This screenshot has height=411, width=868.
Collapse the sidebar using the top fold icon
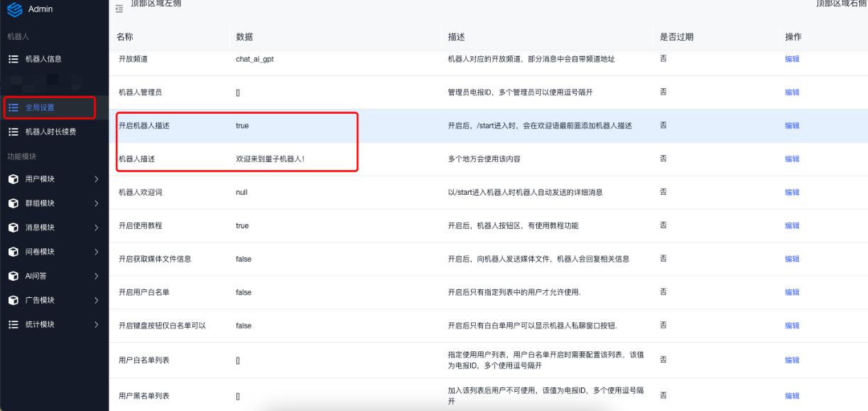click(x=119, y=9)
